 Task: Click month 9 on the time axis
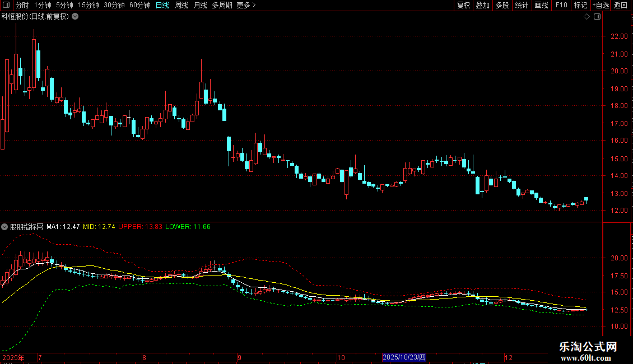[x=239, y=357]
